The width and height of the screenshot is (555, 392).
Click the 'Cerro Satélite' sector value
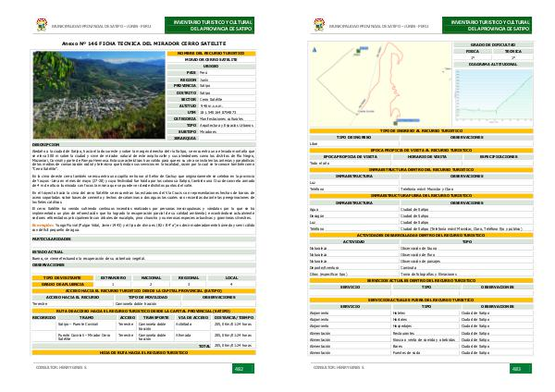tap(227, 100)
